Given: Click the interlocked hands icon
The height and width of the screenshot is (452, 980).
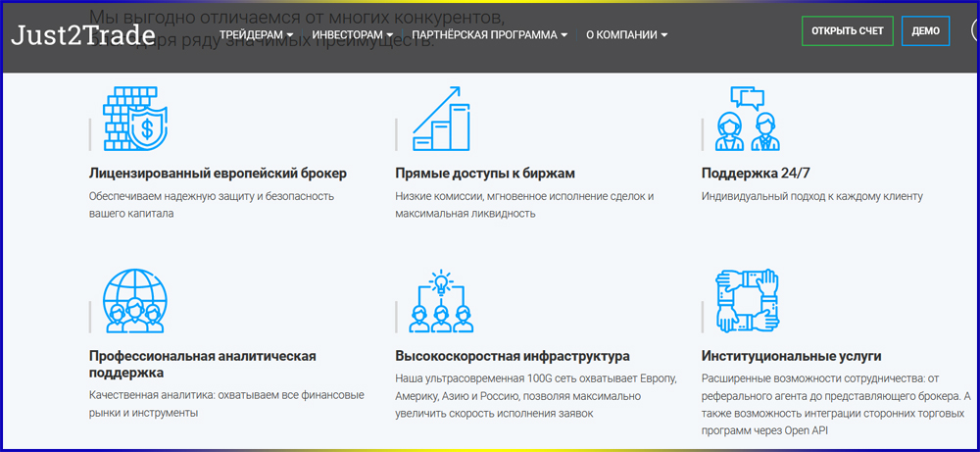Looking at the screenshot, I should pos(748,301).
